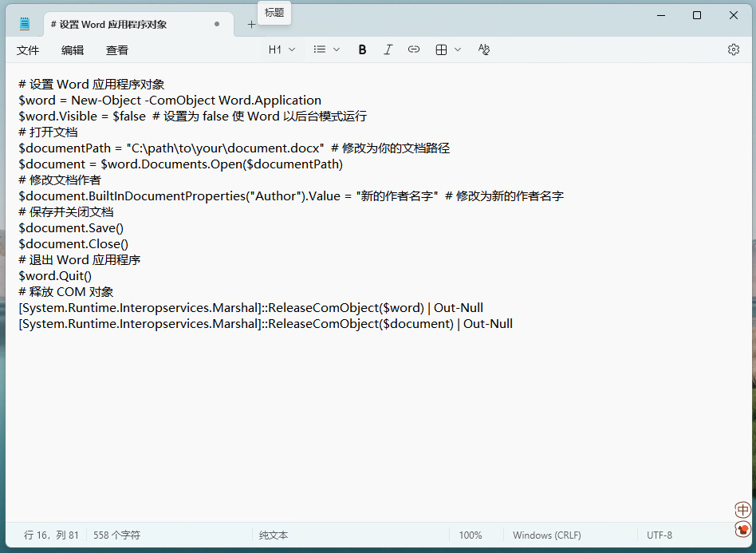Click the clear formatting icon
756x553 pixels.
click(x=483, y=49)
